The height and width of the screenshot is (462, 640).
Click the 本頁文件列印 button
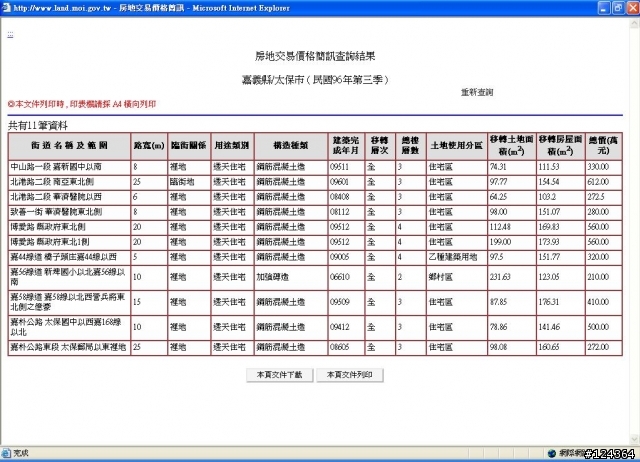pyautogui.click(x=350, y=375)
